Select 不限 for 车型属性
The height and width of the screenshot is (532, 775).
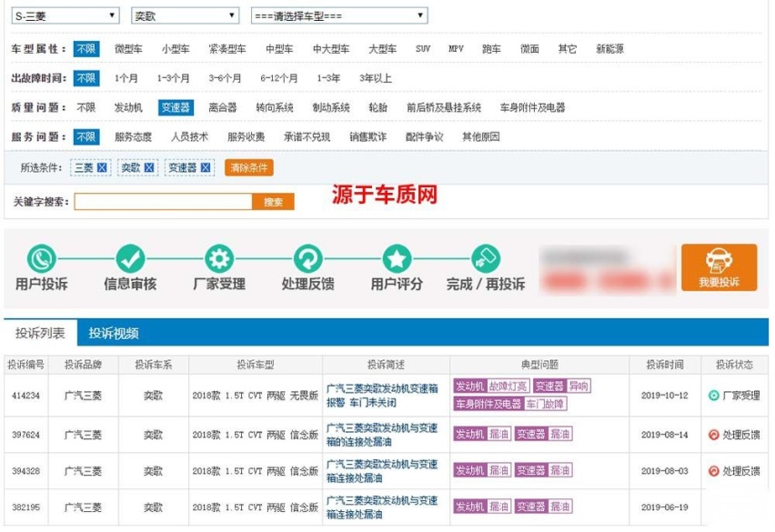coord(86,49)
